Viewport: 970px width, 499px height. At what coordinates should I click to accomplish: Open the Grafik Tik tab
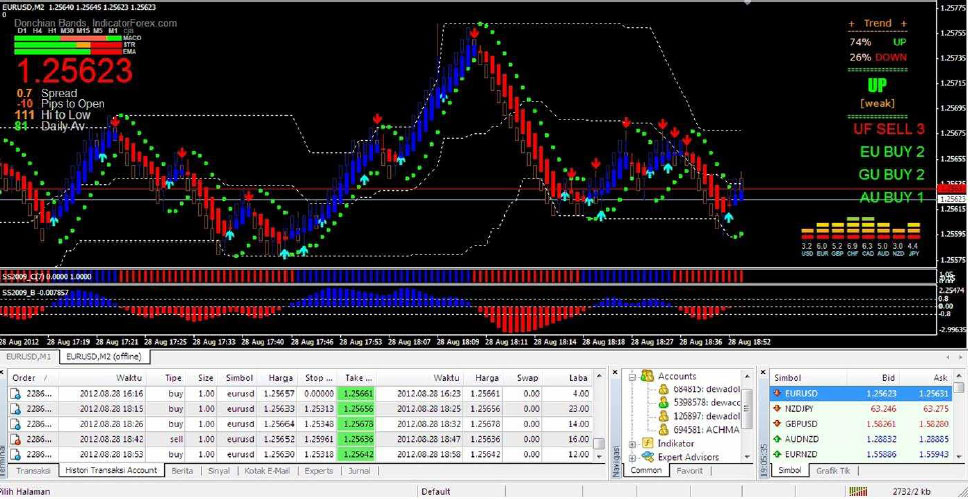pos(833,471)
